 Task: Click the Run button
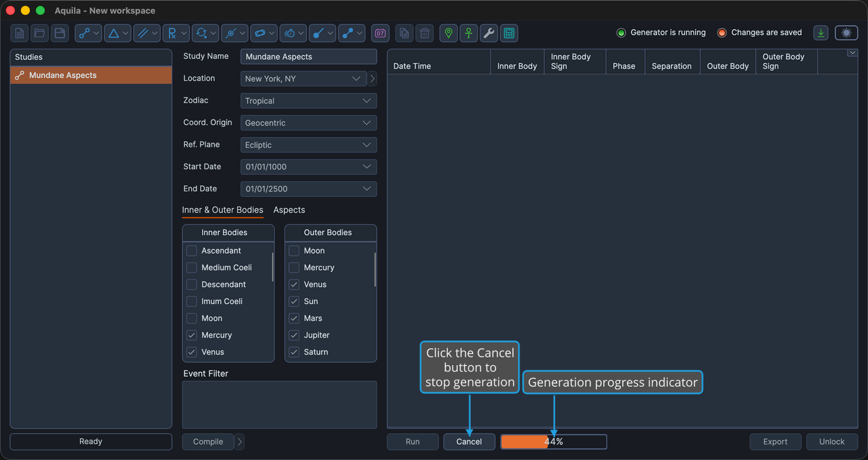coord(412,442)
